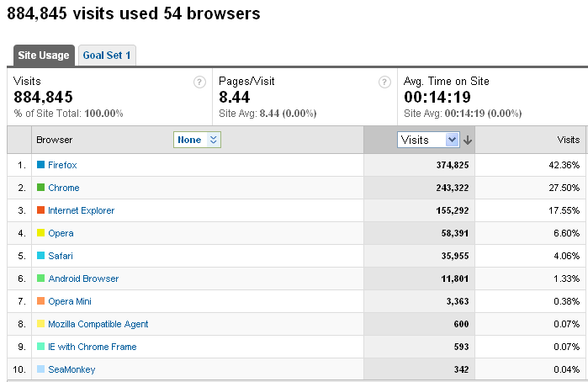
Task: Click the cyan Safari color swatch
Action: 41,256
